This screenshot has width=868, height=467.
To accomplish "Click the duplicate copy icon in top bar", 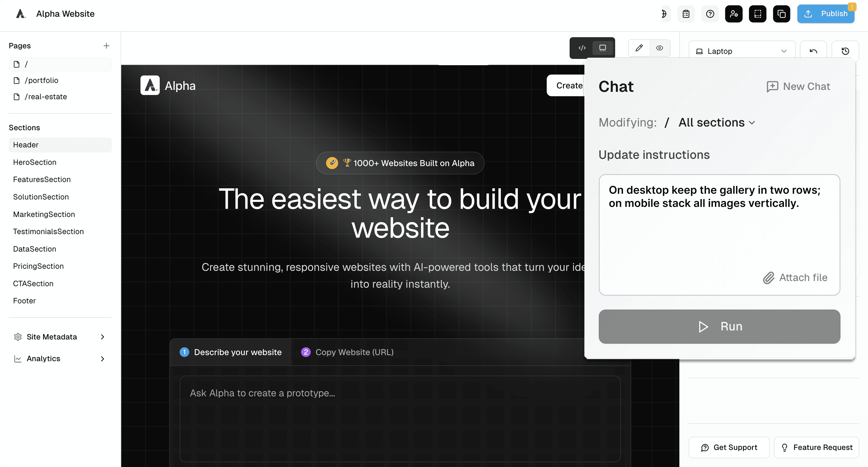I will pos(781,14).
